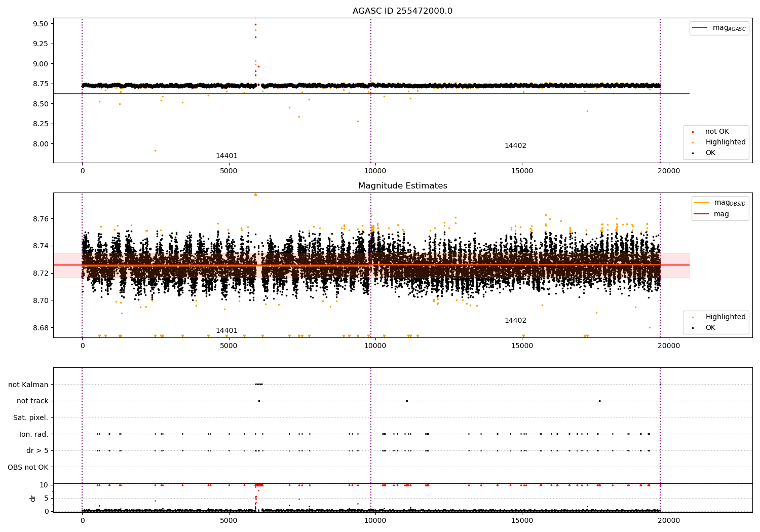Click the 9.00 y-axis tick label
Screen dimensions: 760x532
tap(40, 64)
